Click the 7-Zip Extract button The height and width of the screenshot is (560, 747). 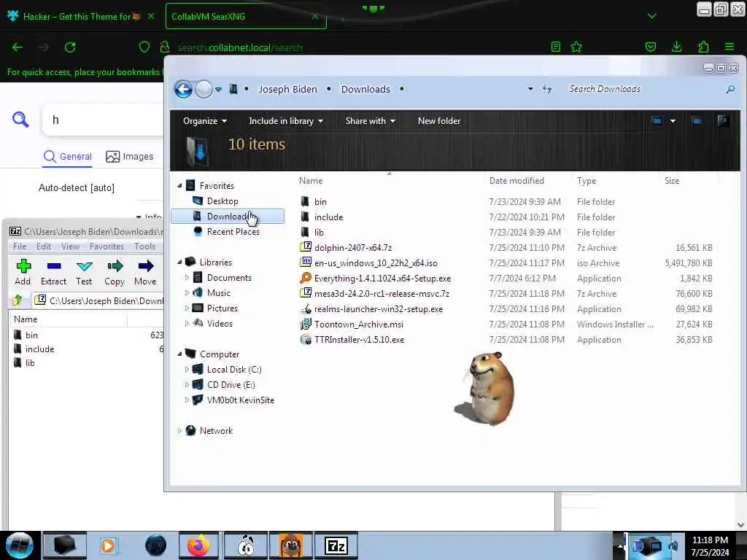point(53,273)
